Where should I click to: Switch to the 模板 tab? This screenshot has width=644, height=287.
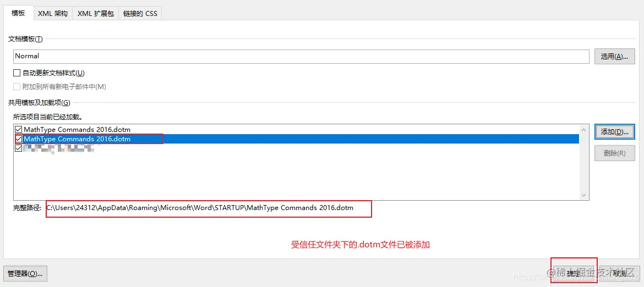tap(19, 13)
